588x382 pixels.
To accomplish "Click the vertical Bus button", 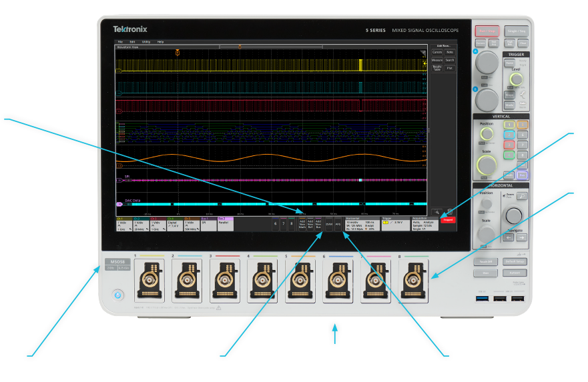I will point(523,175).
